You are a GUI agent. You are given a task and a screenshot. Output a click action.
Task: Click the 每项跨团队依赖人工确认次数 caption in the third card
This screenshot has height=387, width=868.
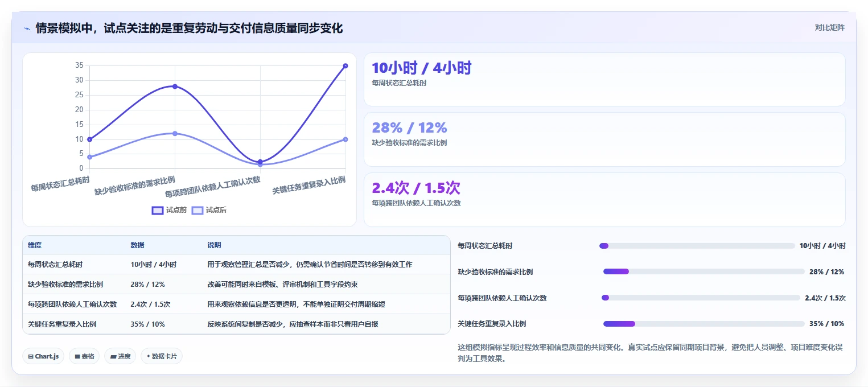click(x=416, y=203)
